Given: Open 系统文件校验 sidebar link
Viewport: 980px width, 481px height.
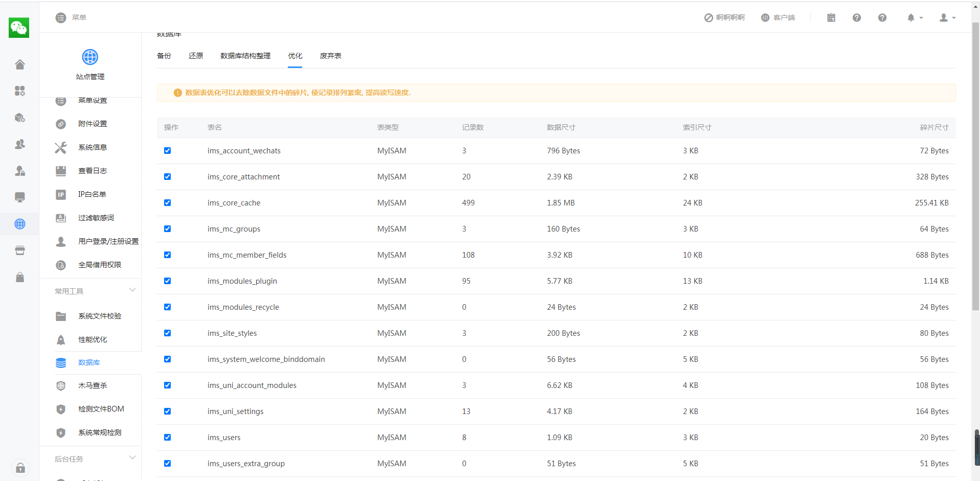Looking at the screenshot, I should (x=100, y=316).
